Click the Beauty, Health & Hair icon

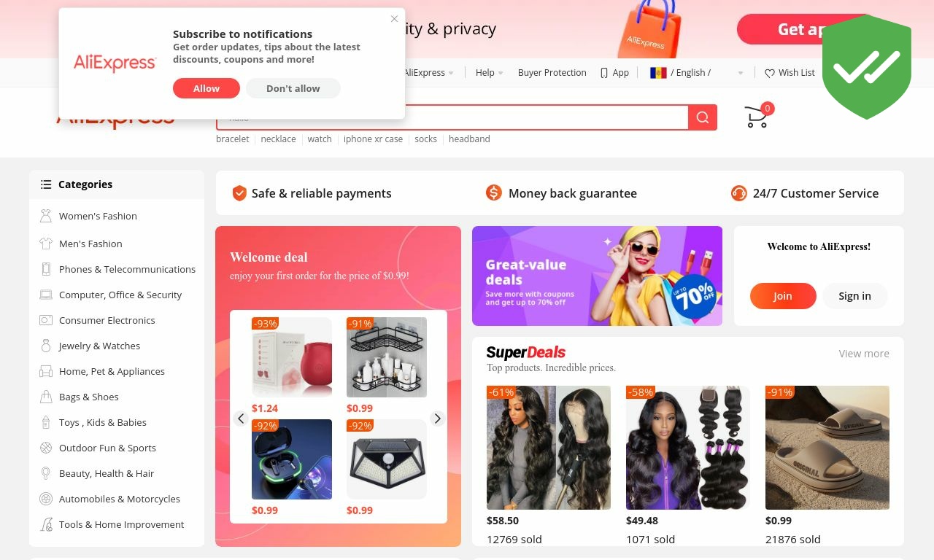[46, 473]
